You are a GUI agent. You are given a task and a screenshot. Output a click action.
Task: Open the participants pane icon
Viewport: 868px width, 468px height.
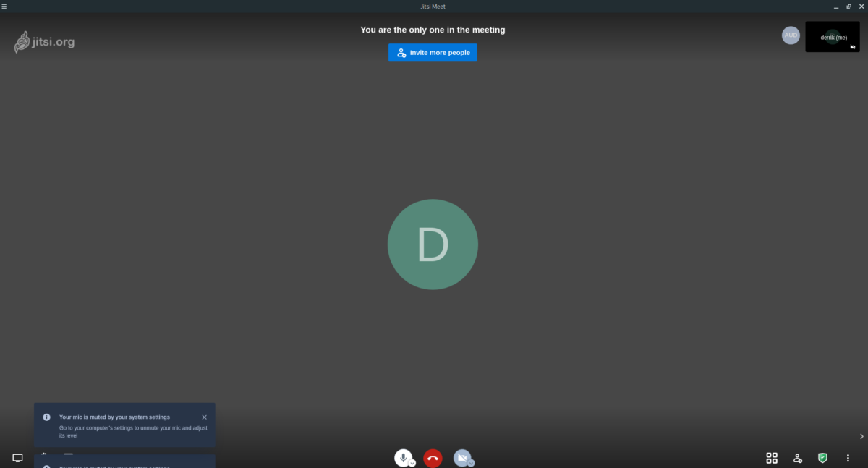tap(797, 458)
